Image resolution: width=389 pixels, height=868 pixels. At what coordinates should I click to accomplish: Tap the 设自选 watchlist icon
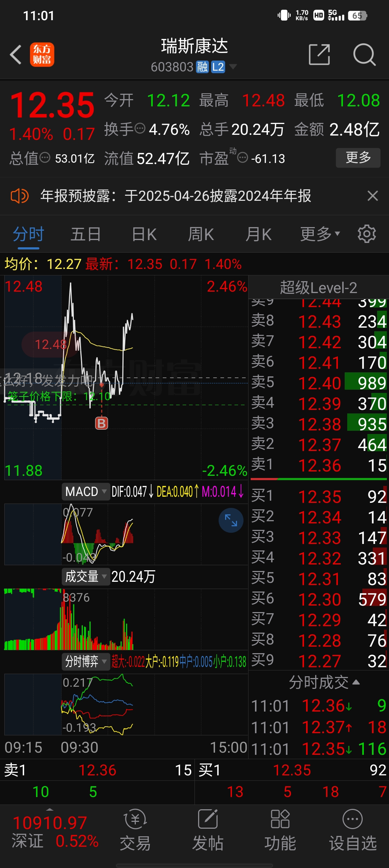pyautogui.click(x=353, y=830)
